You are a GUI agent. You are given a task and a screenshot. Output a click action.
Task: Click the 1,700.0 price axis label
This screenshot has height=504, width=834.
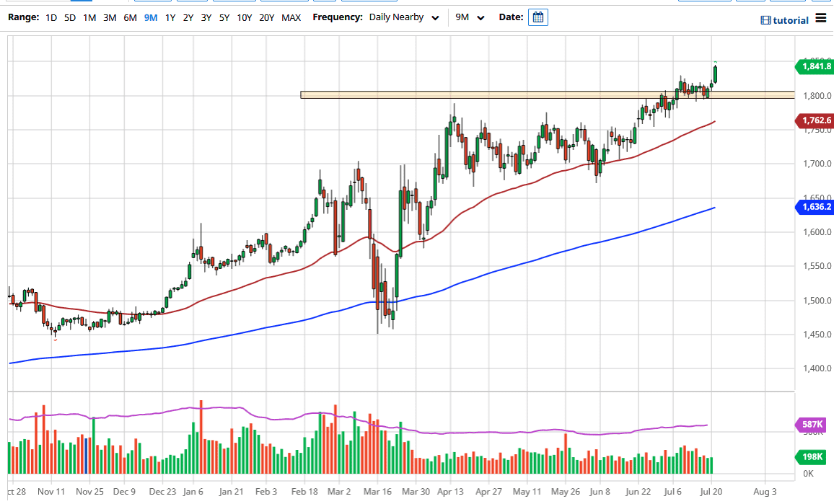point(817,164)
